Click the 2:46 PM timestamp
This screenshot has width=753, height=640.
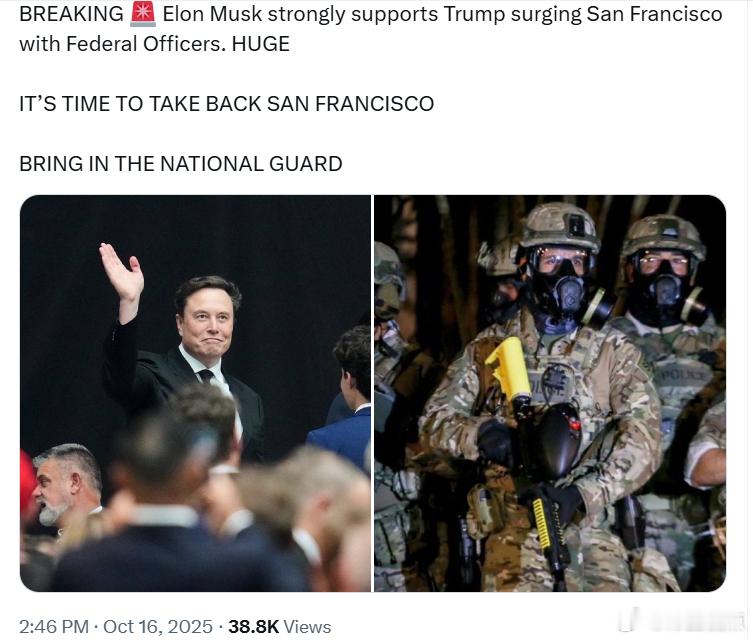(54, 627)
